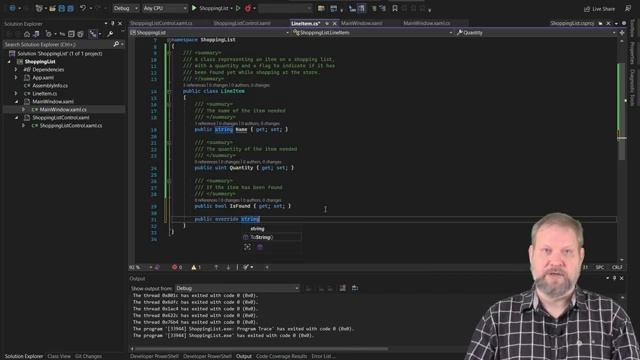This screenshot has height=360, width=640.
Task: Click the Solution Explorer Home icon
Action: tap(27, 34)
